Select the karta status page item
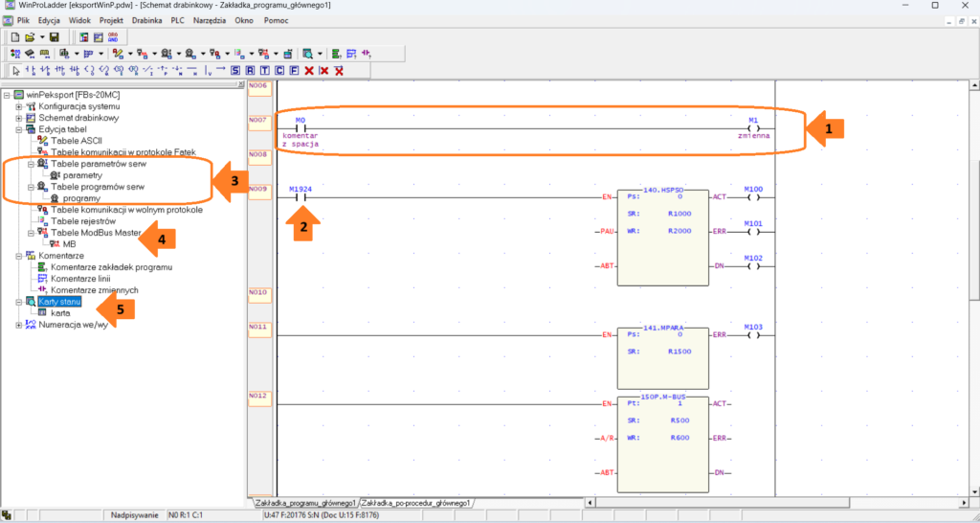 click(x=60, y=313)
